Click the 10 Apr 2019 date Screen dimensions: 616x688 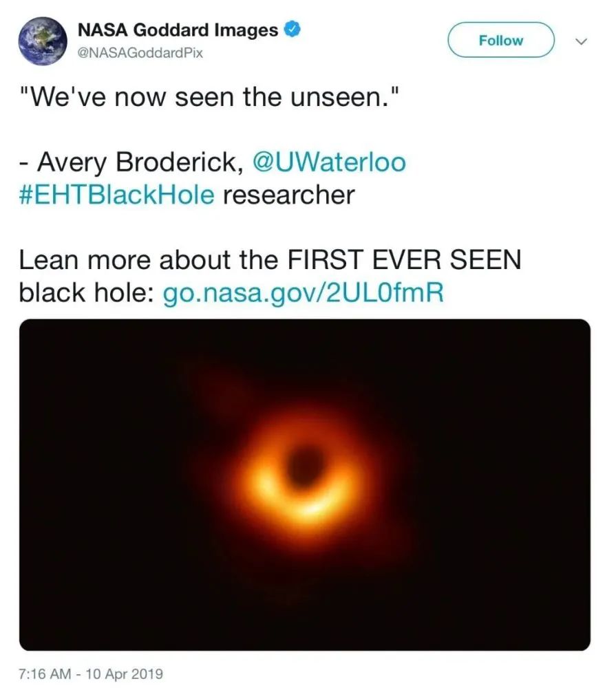(x=125, y=672)
